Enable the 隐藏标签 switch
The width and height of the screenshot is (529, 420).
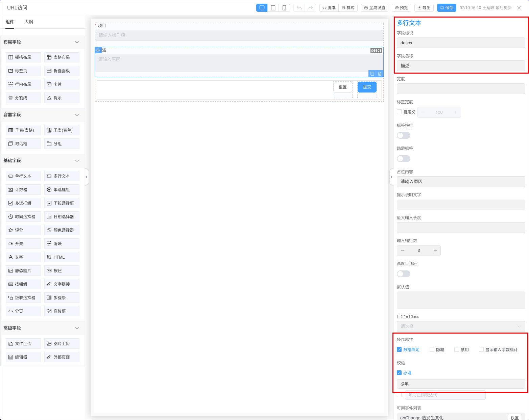pos(404,159)
